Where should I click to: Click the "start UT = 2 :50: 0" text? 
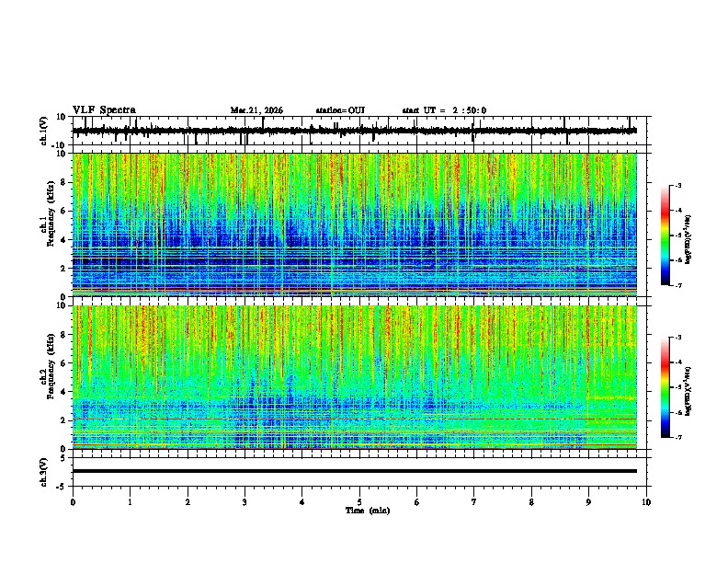[x=444, y=110]
